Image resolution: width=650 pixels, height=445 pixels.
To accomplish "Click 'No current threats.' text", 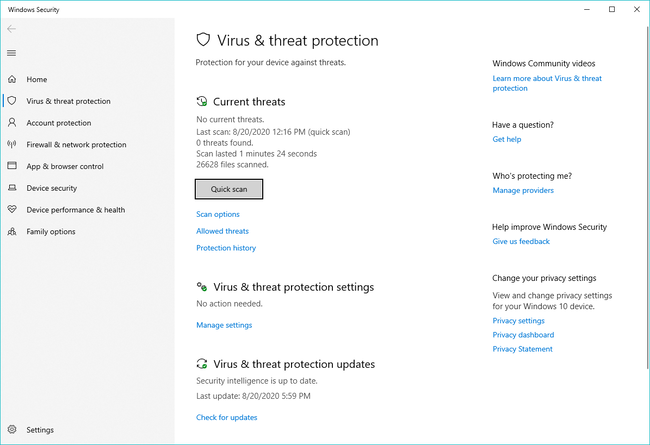I will (230, 119).
